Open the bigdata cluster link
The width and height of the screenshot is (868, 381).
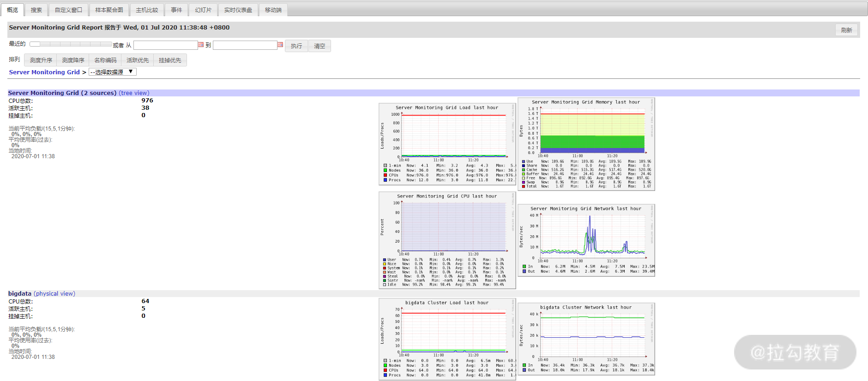pos(20,294)
